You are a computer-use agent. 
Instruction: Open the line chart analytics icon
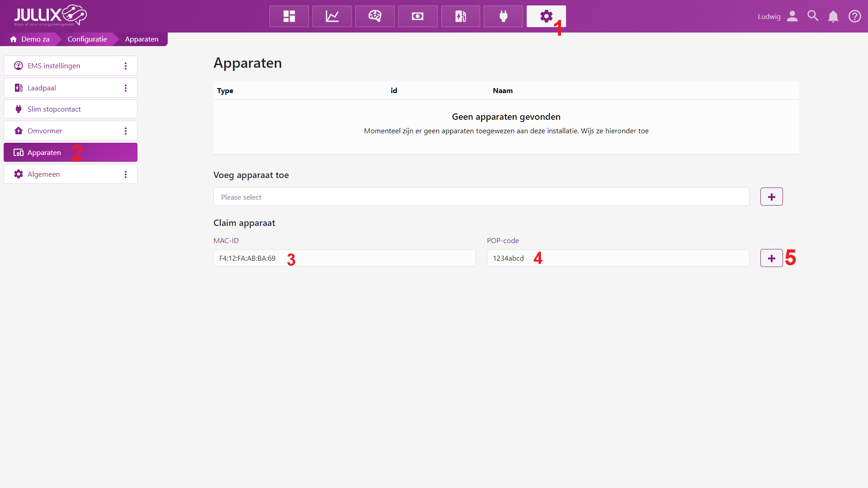pos(332,16)
